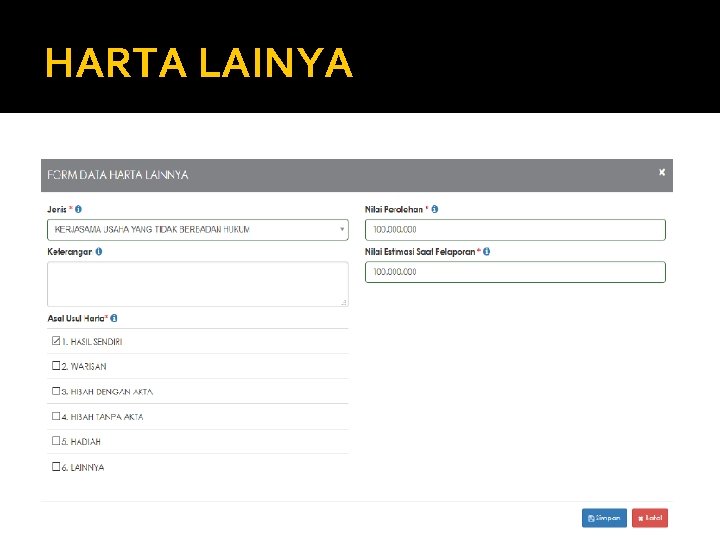The width and height of the screenshot is (720, 540).
Task: Click the '4. HIBAH TANPA AKTA' label text
Action: [x=102, y=417]
